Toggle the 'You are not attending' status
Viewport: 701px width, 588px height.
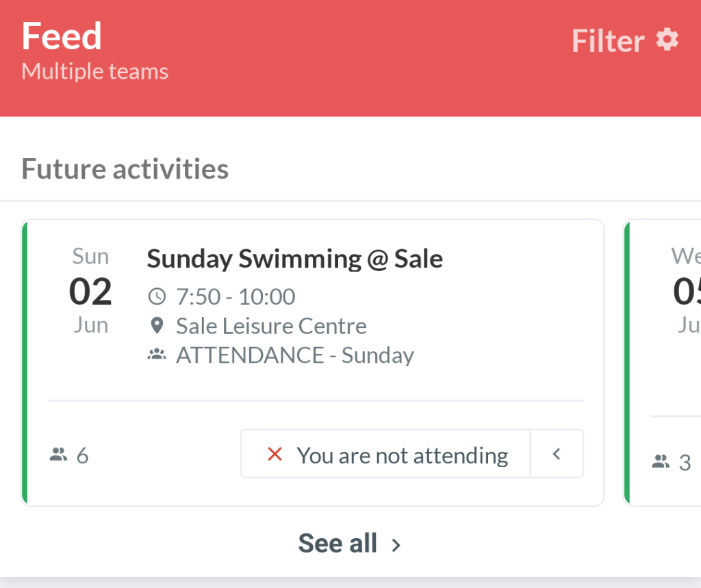tap(385, 454)
